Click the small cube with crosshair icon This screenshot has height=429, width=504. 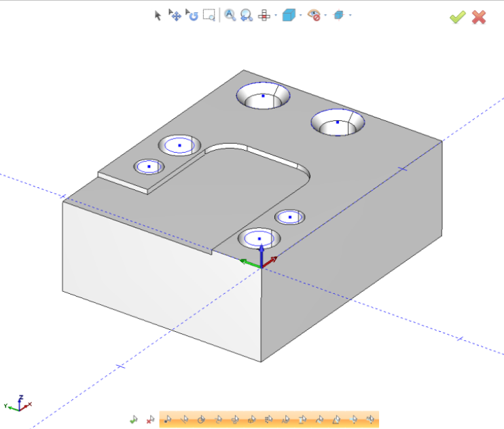coord(338,15)
